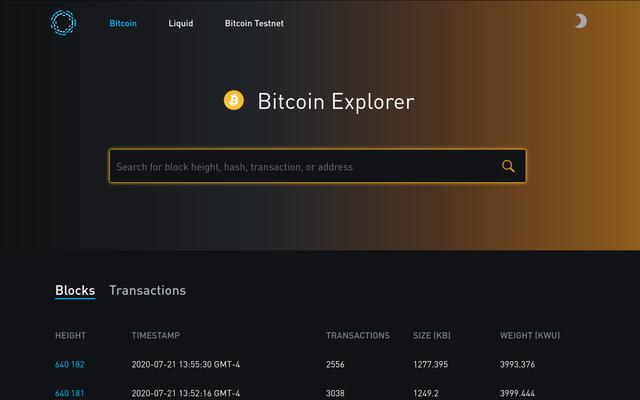Click the SIZE (KB) column header
The height and width of the screenshot is (400, 640).
[432, 336]
